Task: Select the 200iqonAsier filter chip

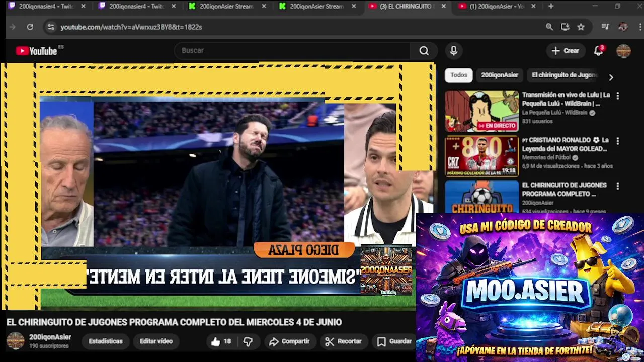Action: pyautogui.click(x=500, y=75)
